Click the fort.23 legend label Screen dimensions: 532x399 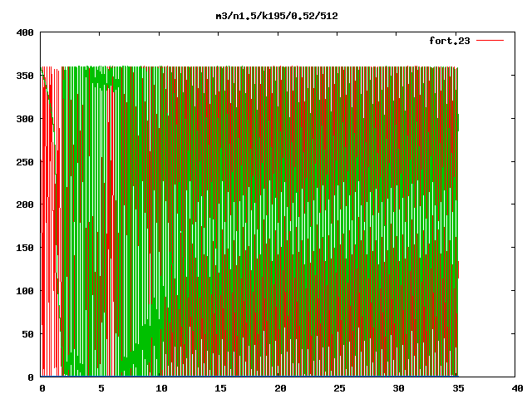[x=450, y=41]
